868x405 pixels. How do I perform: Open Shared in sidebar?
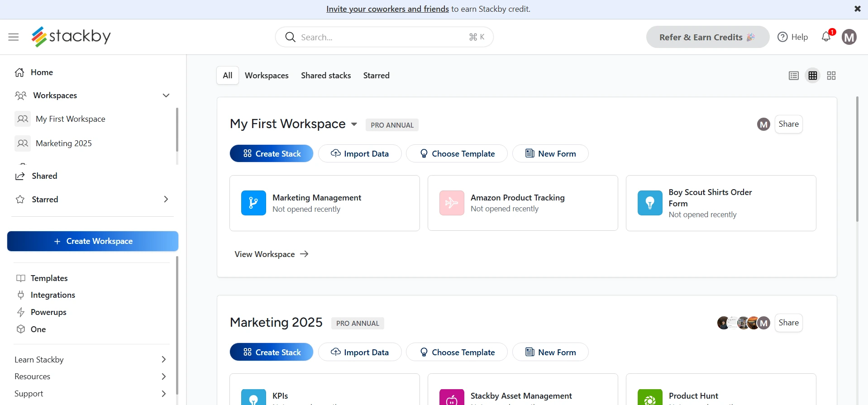44,176
